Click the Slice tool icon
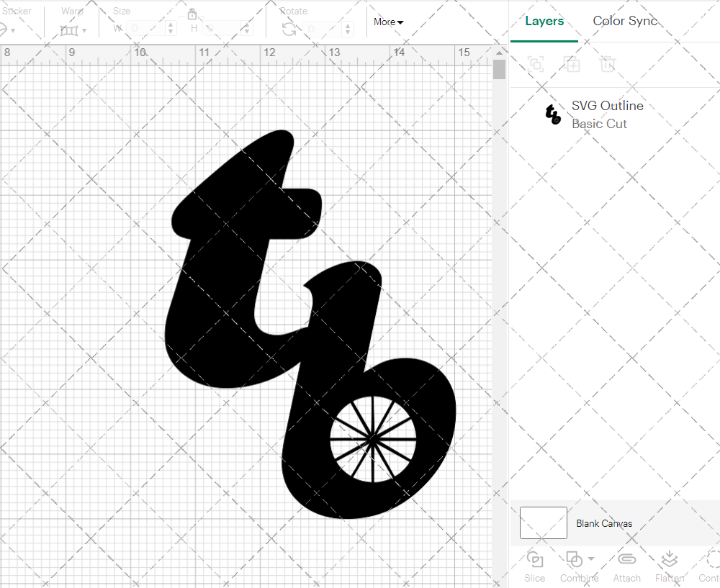Image resolution: width=720 pixels, height=588 pixels. 535,559
